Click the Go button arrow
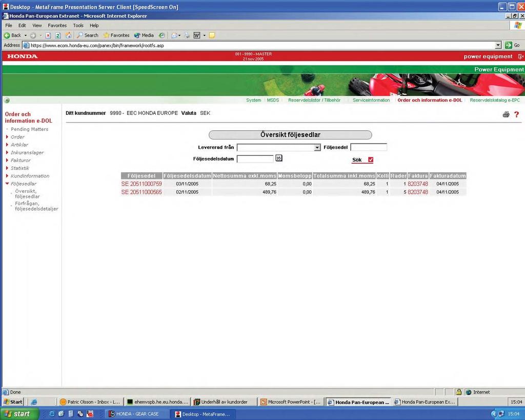 pyautogui.click(x=509, y=45)
